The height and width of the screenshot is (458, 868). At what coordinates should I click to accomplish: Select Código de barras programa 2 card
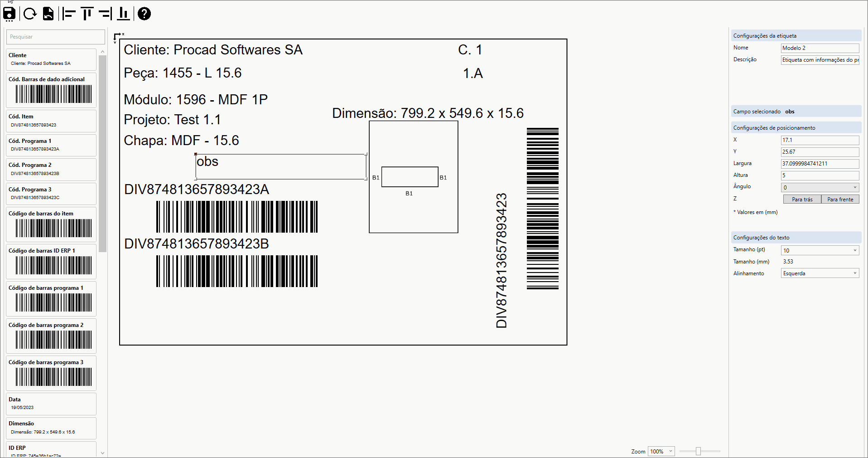click(x=51, y=336)
